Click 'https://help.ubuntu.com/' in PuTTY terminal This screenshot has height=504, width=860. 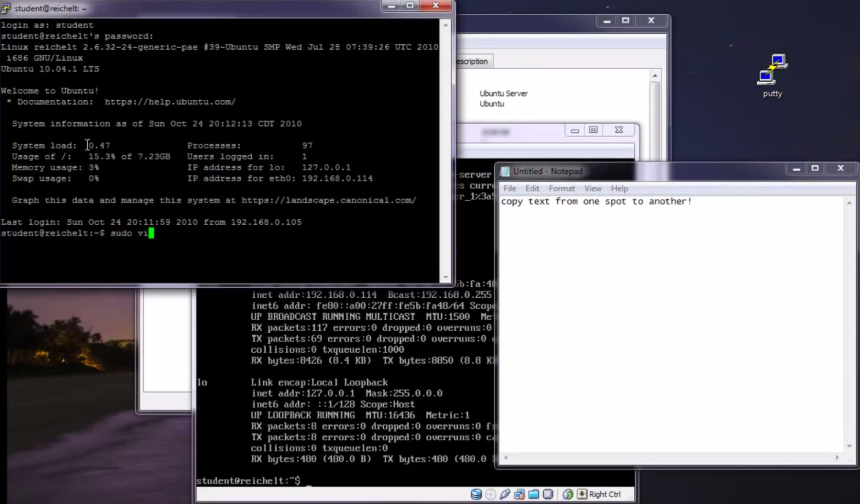pyautogui.click(x=170, y=102)
